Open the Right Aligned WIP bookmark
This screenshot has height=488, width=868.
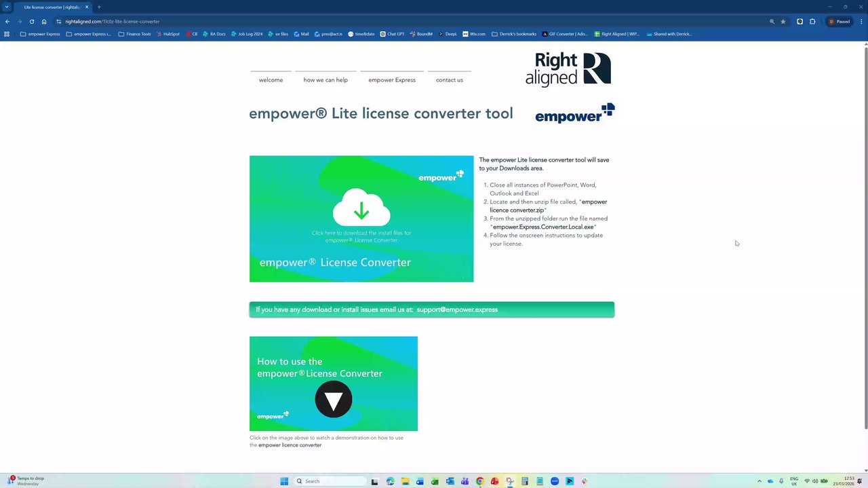[x=617, y=34]
